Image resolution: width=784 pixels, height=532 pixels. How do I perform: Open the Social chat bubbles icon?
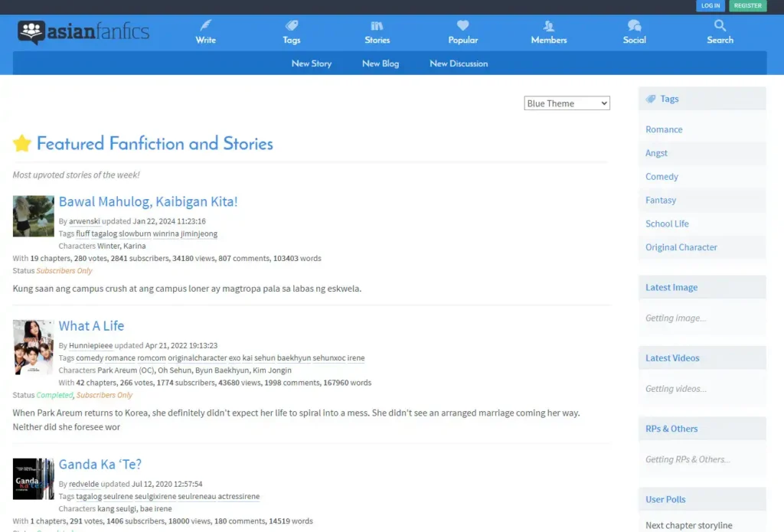(x=634, y=25)
